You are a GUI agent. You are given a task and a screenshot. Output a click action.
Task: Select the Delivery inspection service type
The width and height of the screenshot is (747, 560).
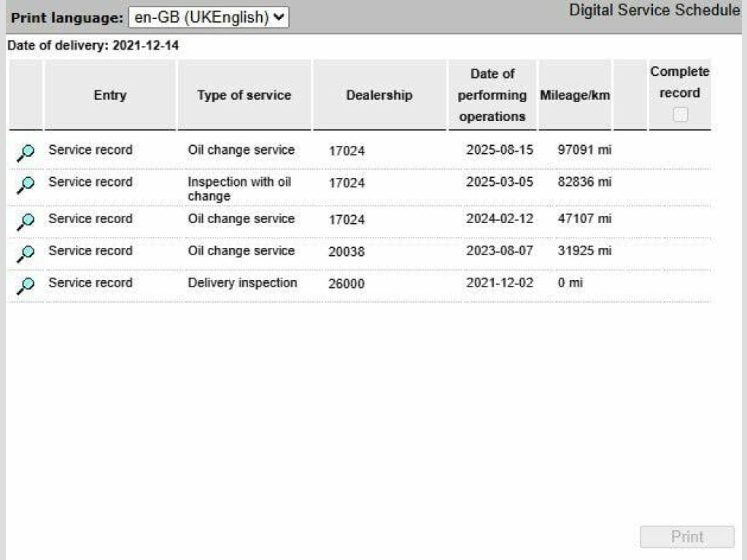point(242,282)
